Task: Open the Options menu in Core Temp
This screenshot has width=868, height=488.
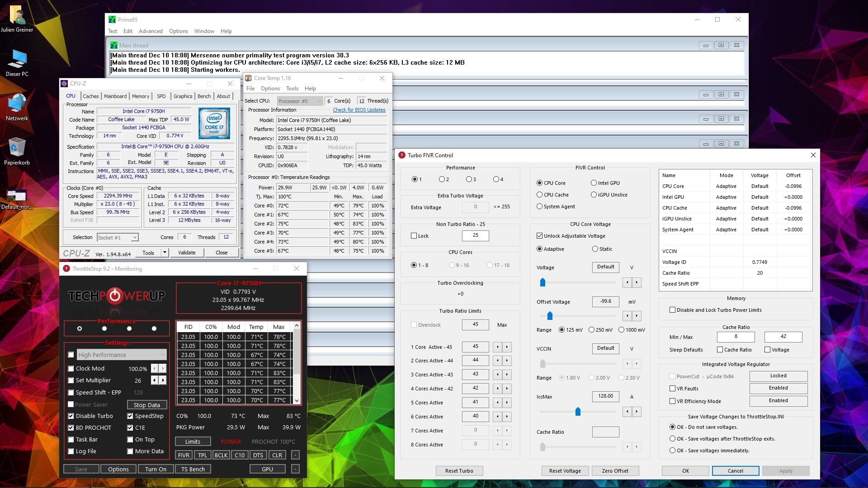Action: click(270, 89)
